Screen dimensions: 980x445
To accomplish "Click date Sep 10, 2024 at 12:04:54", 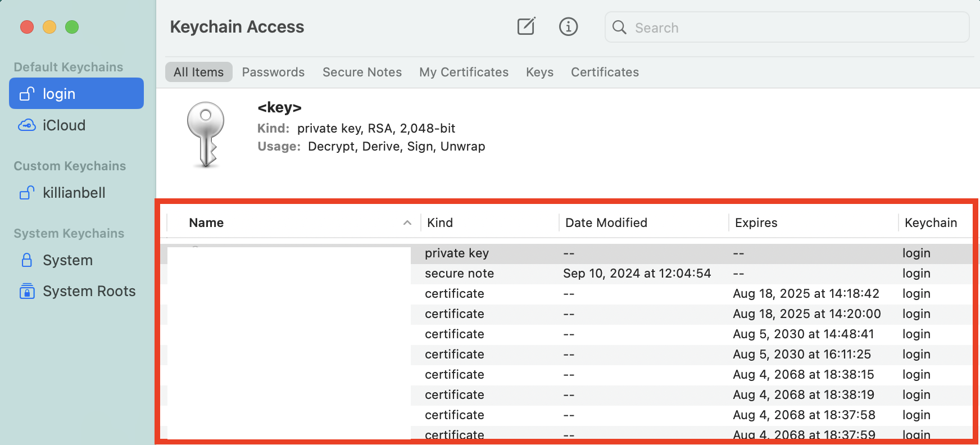I will (x=637, y=274).
